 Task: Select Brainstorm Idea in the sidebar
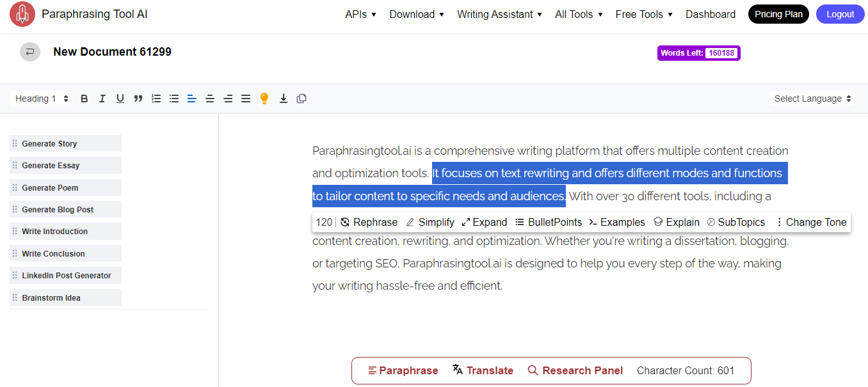pos(65,298)
